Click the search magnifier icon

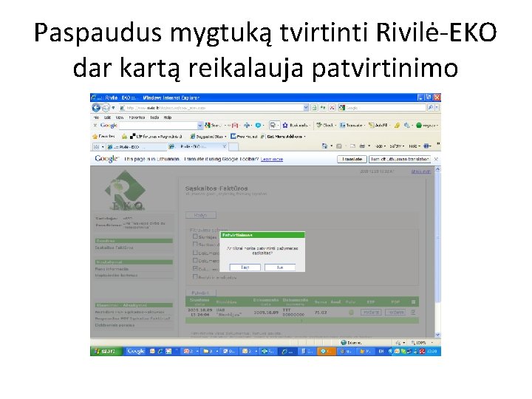click(431, 108)
